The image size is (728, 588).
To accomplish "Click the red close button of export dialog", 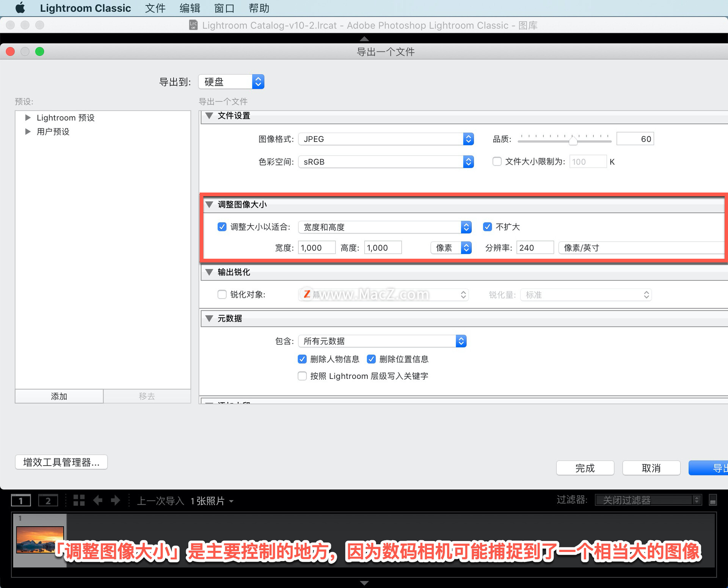I will 11,52.
